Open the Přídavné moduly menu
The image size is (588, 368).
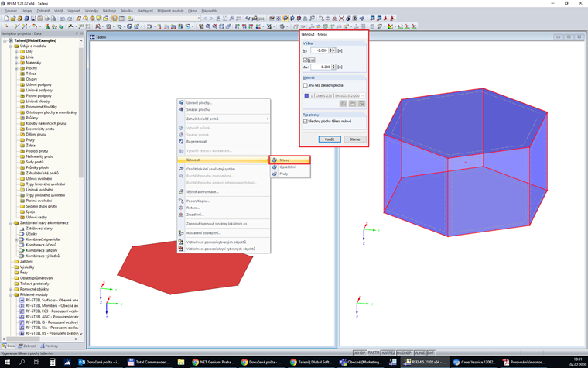point(170,11)
